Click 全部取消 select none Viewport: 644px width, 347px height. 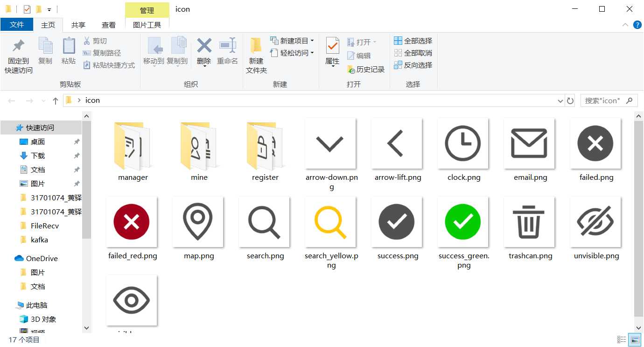tap(413, 53)
